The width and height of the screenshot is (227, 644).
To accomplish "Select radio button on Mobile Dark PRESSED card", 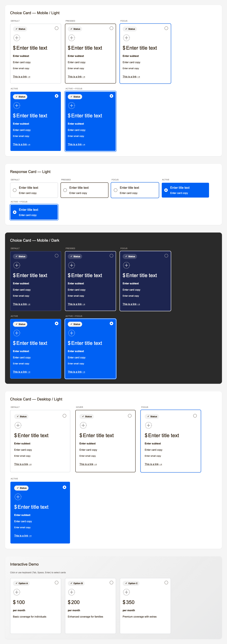I will click(x=111, y=256).
